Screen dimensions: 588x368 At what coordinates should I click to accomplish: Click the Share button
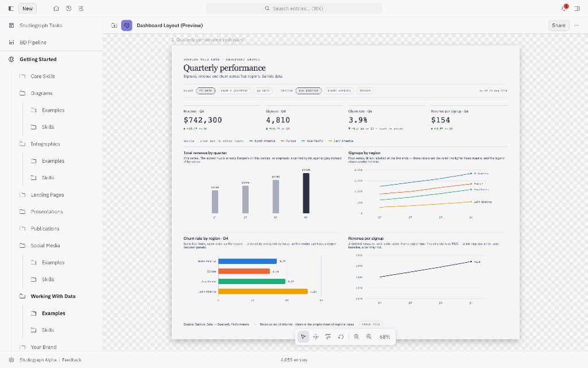[x=558, y=25]
